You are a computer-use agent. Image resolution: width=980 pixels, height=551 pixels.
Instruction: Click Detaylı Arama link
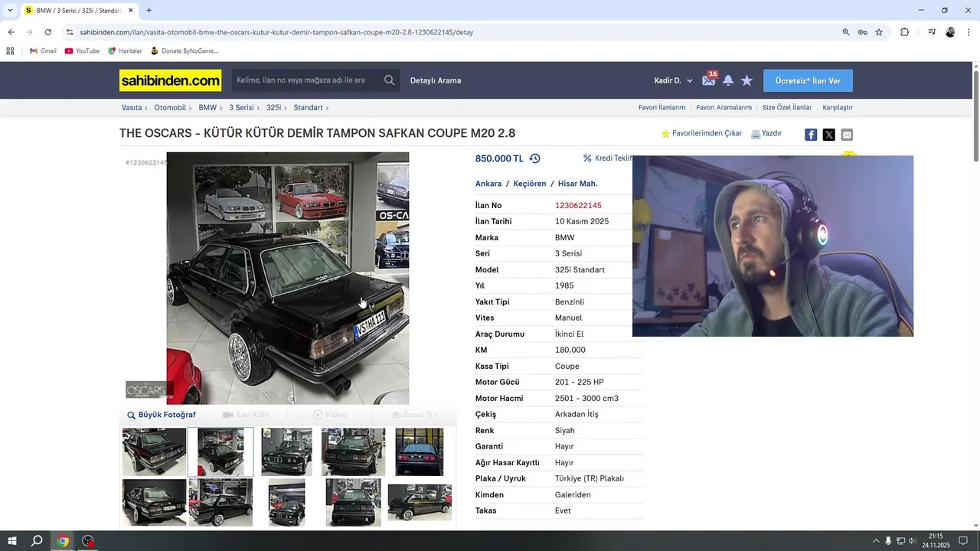(x=436, y=80)
